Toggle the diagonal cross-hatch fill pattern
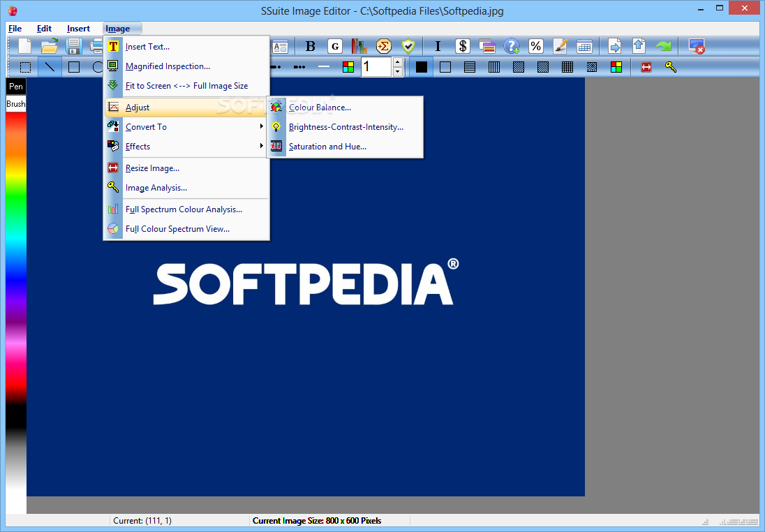The image size is (765, 532). (592, 67)
